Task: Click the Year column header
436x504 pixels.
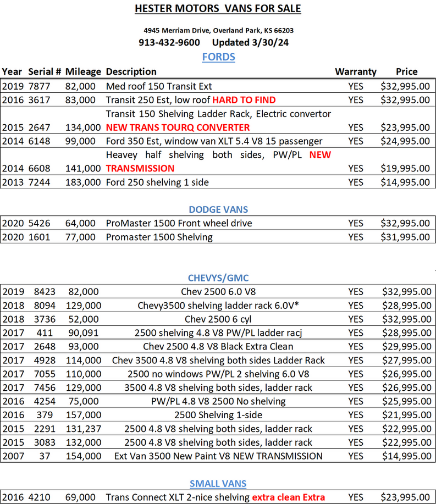Action: tap(12, 71)
